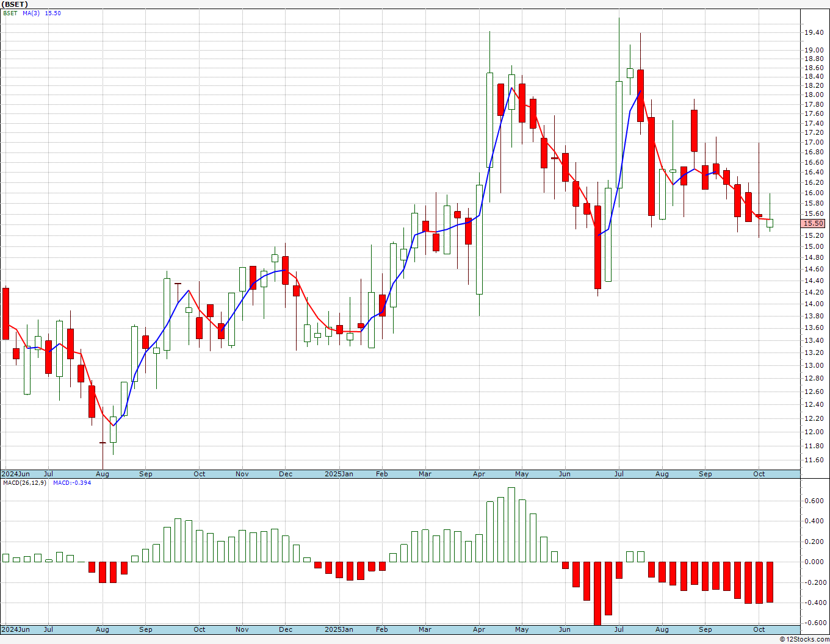Click Apr on the MACD panel time axis
Viewport: 830px width, 644px height.
[x=479, y=629]
